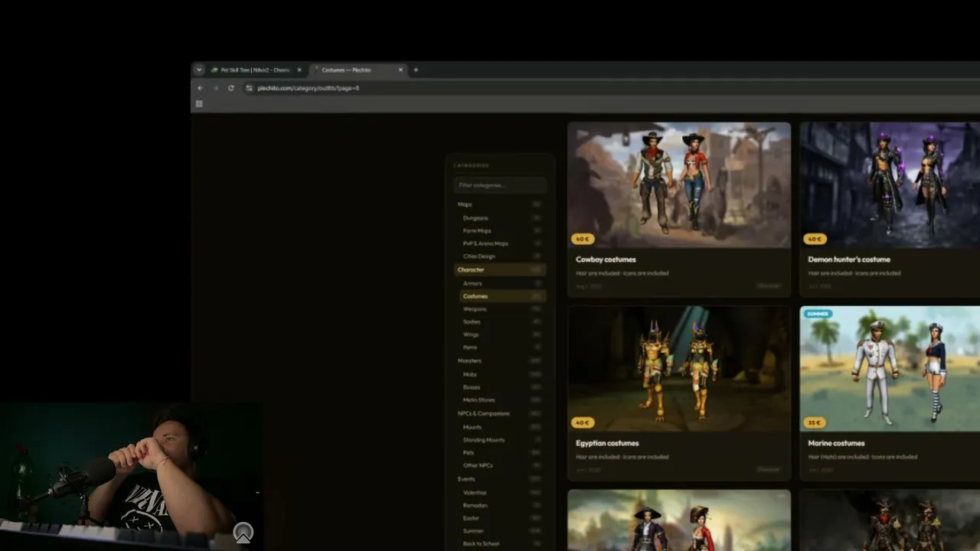Open the Marine costumes title link
Viewport: 980px width, 551px height.
[x=836, y=443]
